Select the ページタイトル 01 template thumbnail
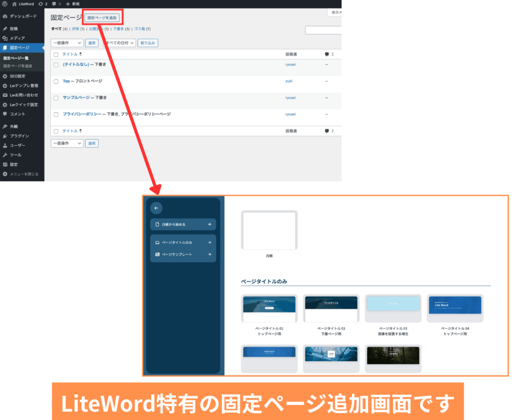Viewport: 525px width, 420px height. (269, 309)
